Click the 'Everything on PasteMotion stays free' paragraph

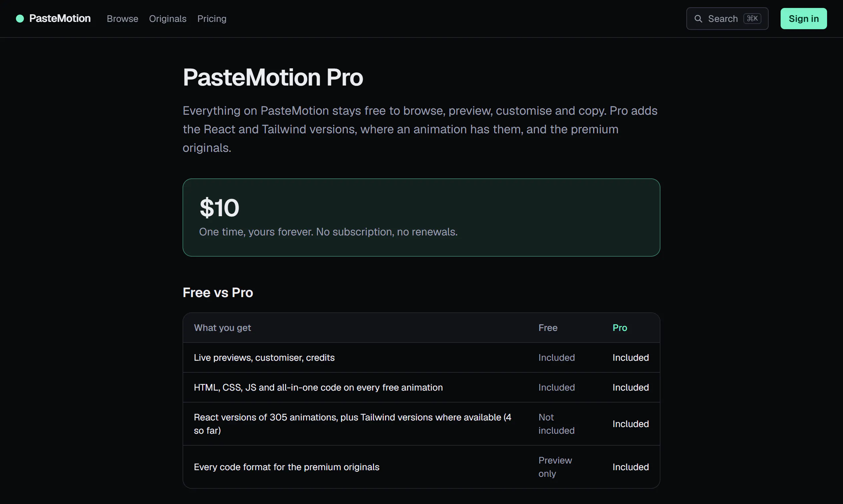coord(420,129)
